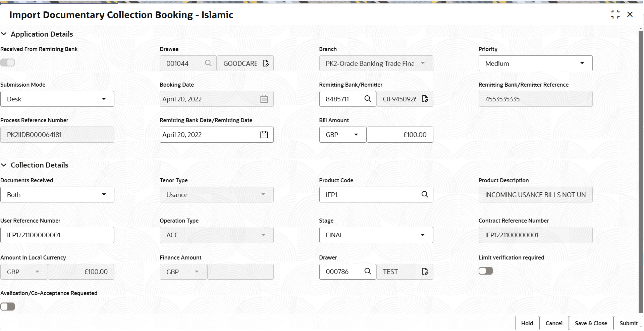The width and height of the screenshot is (644, 331).
Task: Click the vertical scrollbar on the right
Action: click(x=641, y=171)
